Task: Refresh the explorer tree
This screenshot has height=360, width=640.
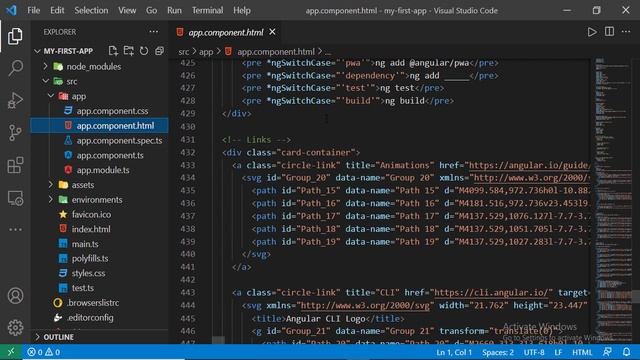Action: 144,51
